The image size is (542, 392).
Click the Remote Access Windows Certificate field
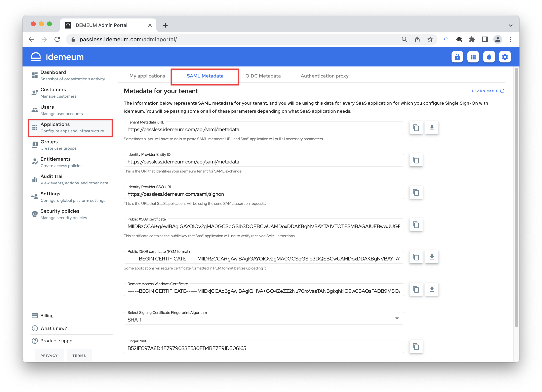click(x=264, y=290)
